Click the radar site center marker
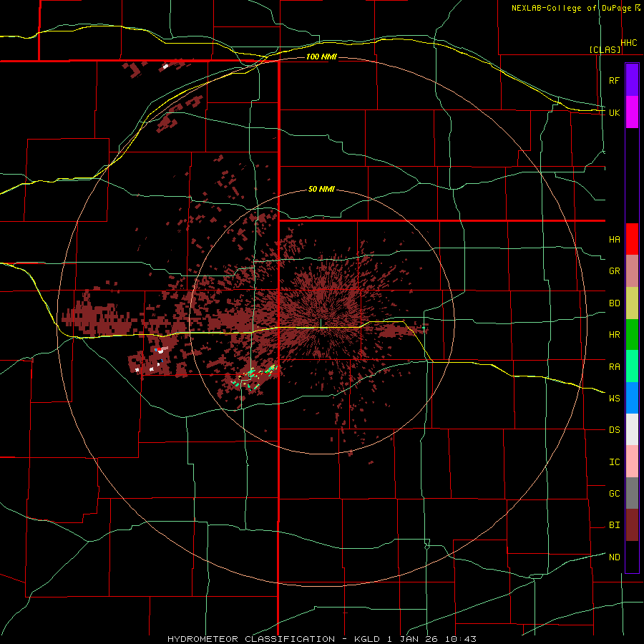Viewport: 644px width, 644px height. (x=321, y=323)
